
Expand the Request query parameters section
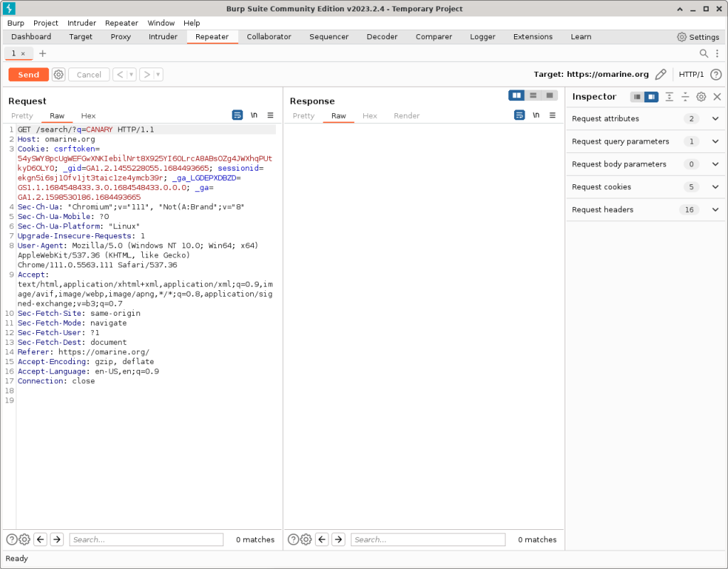coord(715,142)
